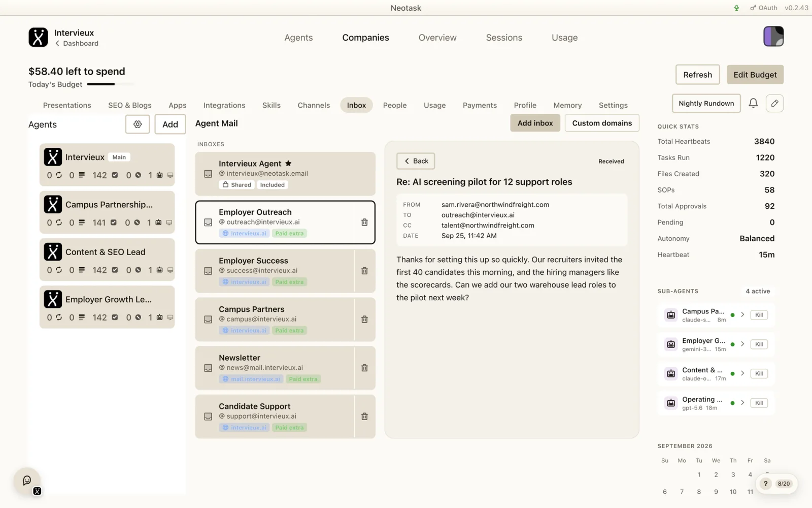Screen dimensions: 812x508
Task: Click the help question mark icon
Action: tap(765, 484)
